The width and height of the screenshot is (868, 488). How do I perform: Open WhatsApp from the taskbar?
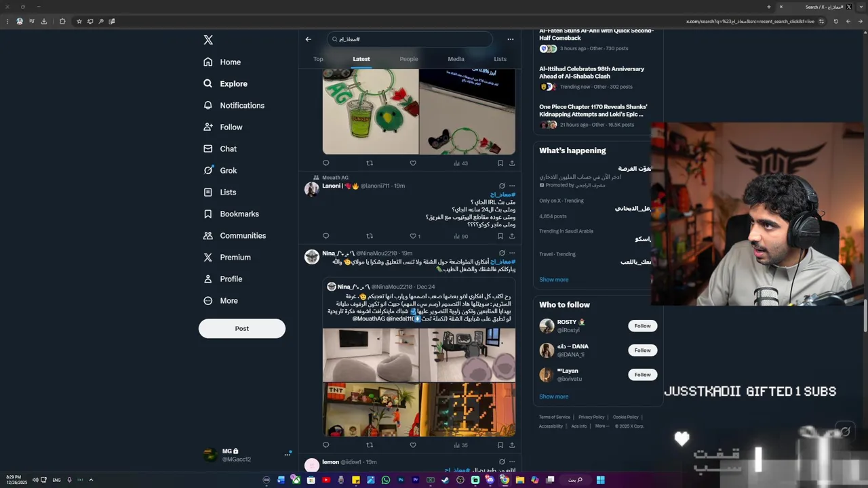coord(386,480)
